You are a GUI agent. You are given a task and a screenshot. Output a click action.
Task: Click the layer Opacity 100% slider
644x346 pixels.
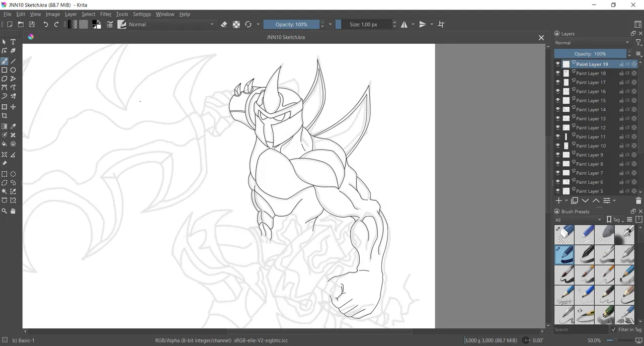(590, 54)
